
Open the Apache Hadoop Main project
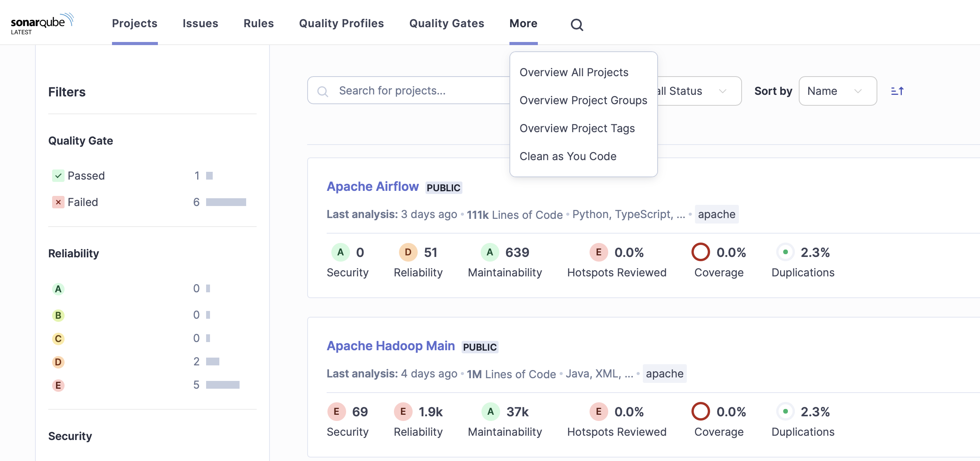(390, 346)
